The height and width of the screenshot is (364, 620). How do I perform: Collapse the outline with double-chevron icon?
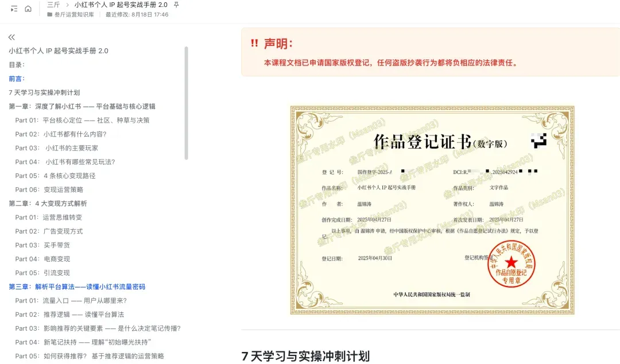[x=11, y=37]
